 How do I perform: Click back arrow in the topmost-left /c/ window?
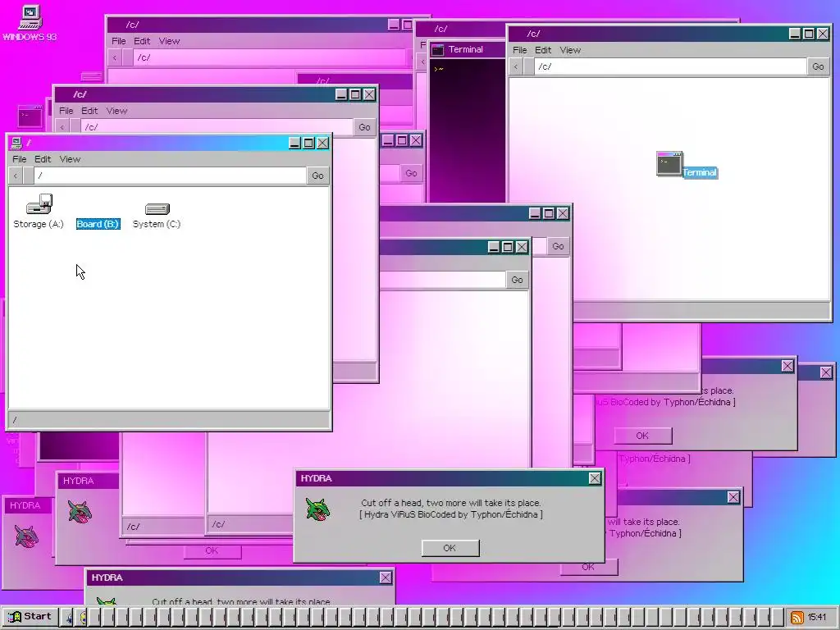pos(115,57)
